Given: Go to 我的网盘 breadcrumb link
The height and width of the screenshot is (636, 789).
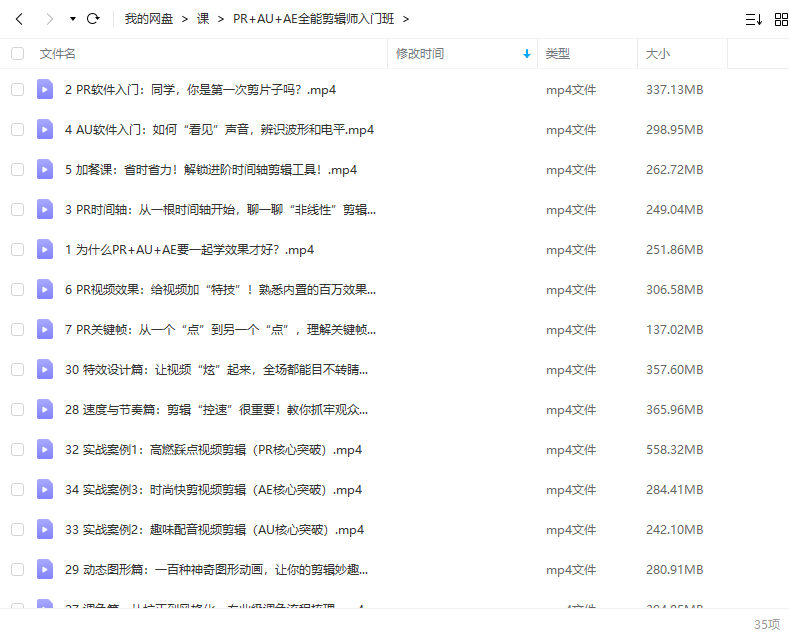Looking at the screenshot, I should (x=148, y=19).
